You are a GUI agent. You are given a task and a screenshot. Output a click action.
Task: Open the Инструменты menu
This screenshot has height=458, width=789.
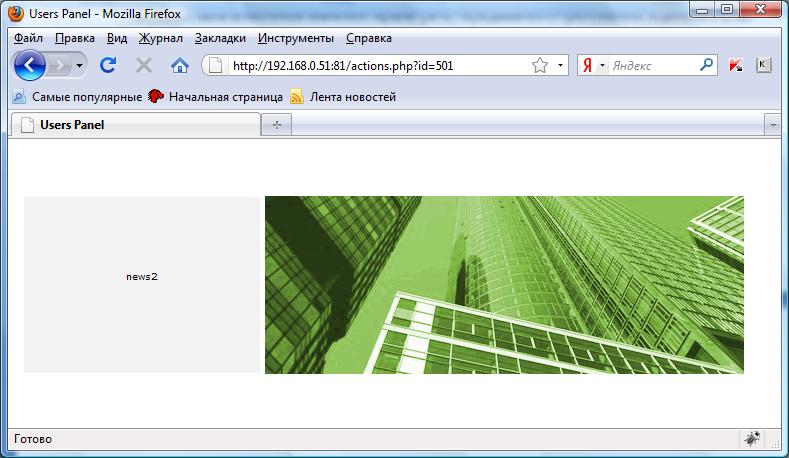point(296,38)
